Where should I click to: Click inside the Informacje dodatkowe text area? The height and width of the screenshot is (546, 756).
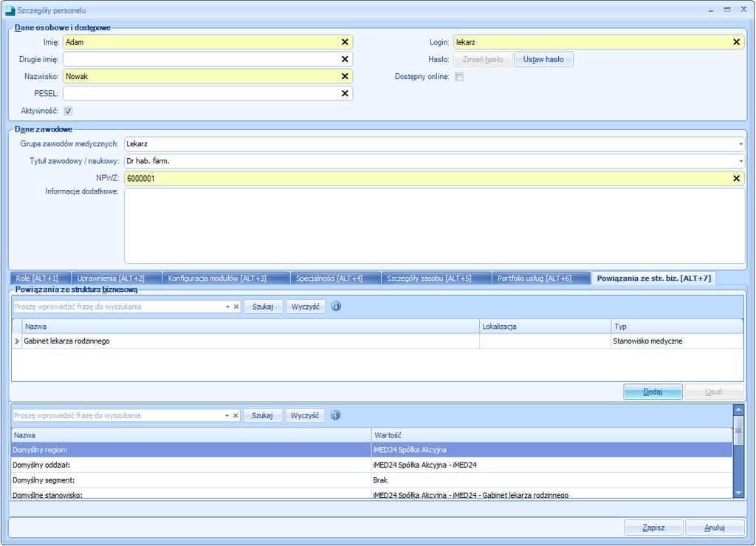(x=434, y=226)
